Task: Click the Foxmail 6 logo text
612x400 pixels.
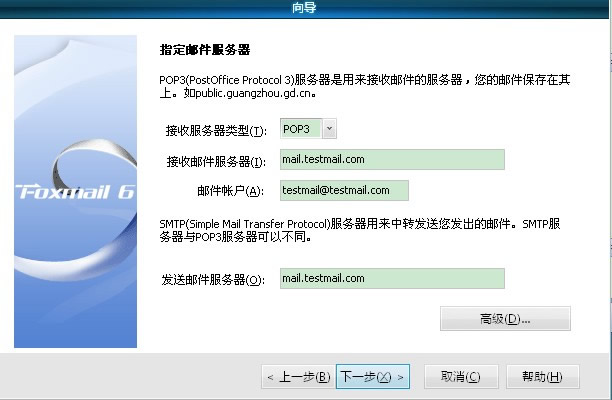Action: (x=75, y=191)
